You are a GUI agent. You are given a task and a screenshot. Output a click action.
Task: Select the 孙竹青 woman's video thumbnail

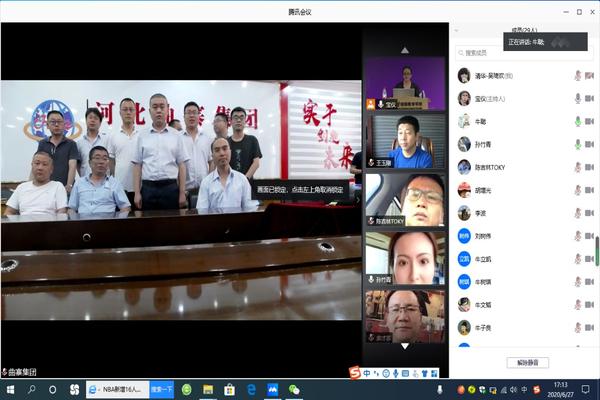[x=405, y=258]
